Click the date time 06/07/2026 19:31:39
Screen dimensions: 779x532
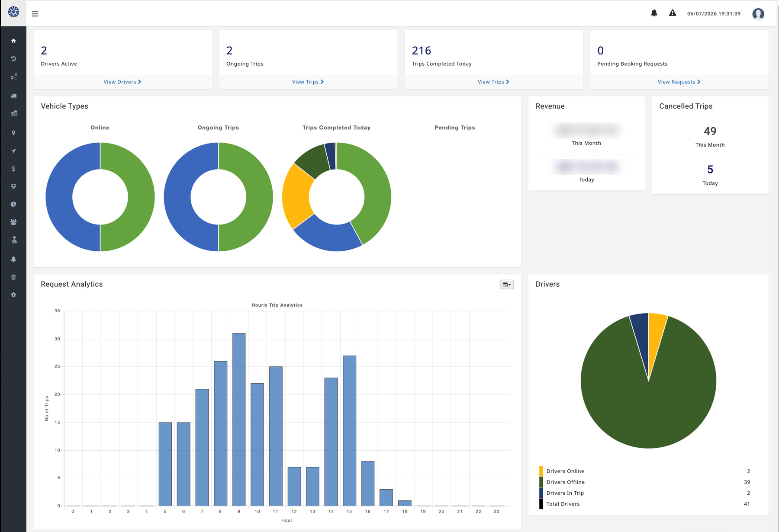tap(714, 14)
